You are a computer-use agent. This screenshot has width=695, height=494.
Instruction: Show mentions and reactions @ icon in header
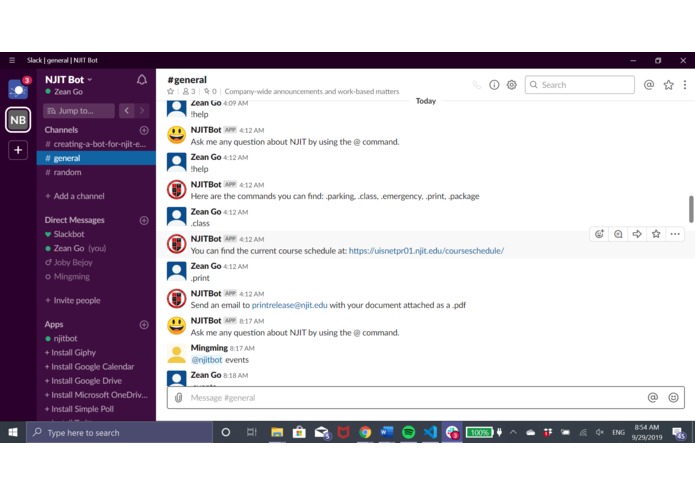pyautogui.click(x=649, y=85)
